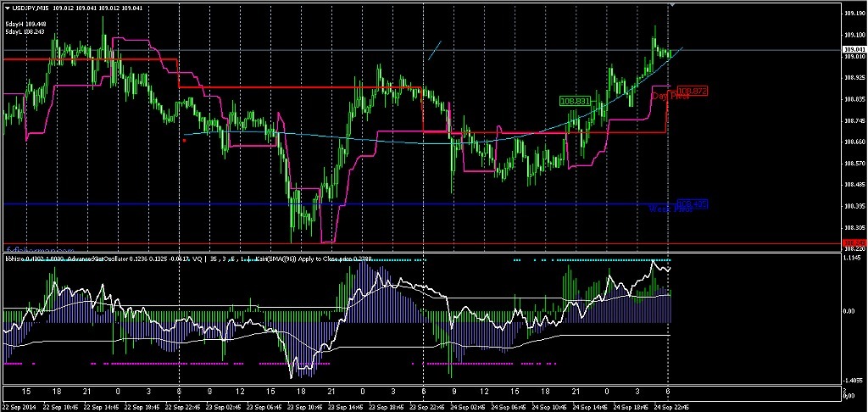Click the 24 Sep 18:45 time label
Viewport: 868px width, 412px height.
(632, 406)
